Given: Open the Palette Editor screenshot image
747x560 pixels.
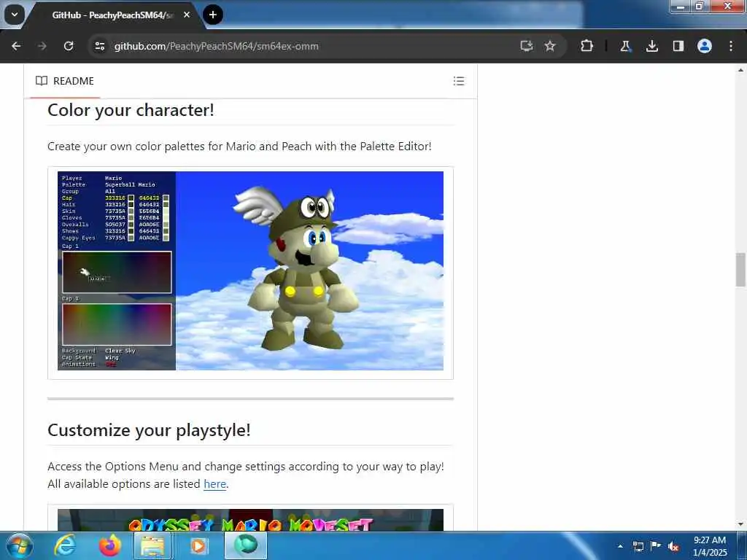Looking at the screenshot, I should click(251, 271).
